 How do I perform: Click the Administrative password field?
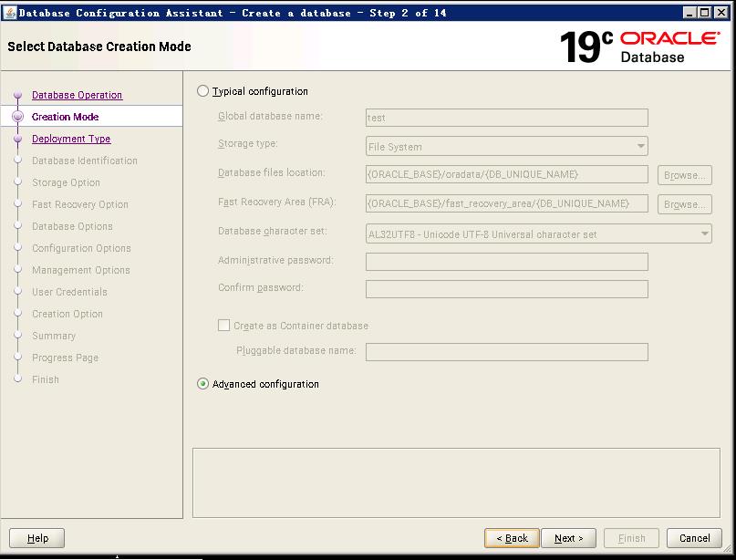[507, 262]
